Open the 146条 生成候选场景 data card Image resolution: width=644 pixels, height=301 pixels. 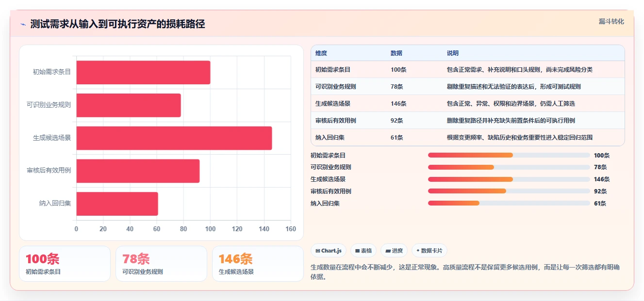pyautogui.click(x=258, y=264)
